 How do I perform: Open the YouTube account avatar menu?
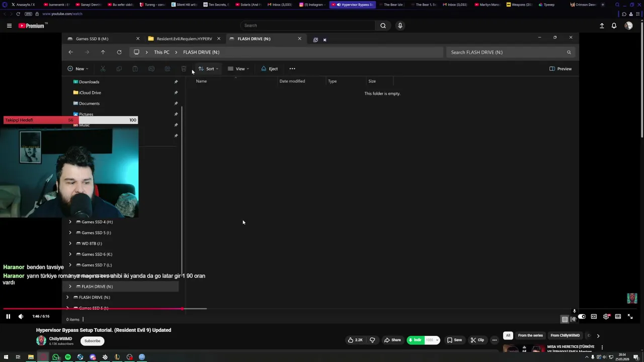coord(628,26)
